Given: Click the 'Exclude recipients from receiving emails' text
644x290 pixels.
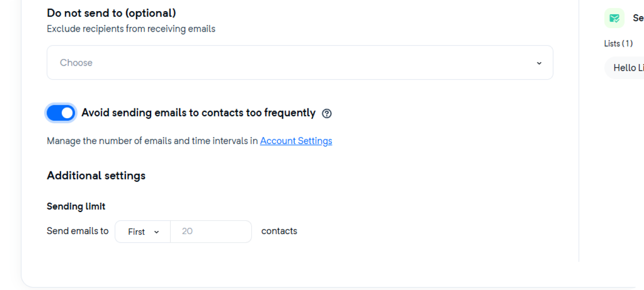Looking at the screenshot, I should coord(131,29).
